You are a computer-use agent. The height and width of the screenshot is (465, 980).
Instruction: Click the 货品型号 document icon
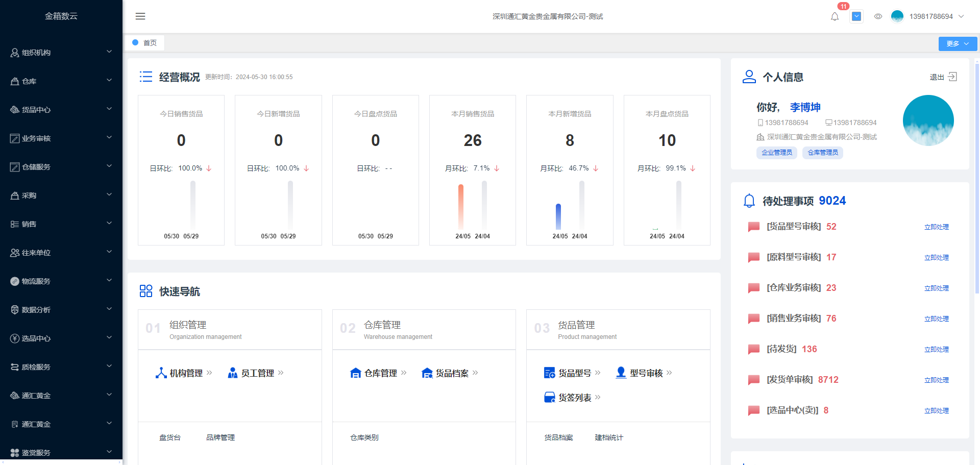click(549, 373)
